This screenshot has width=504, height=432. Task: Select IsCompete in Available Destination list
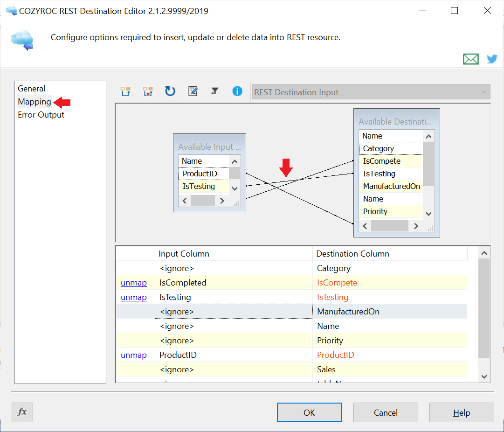pyautogui.click(x=391, y=161)
